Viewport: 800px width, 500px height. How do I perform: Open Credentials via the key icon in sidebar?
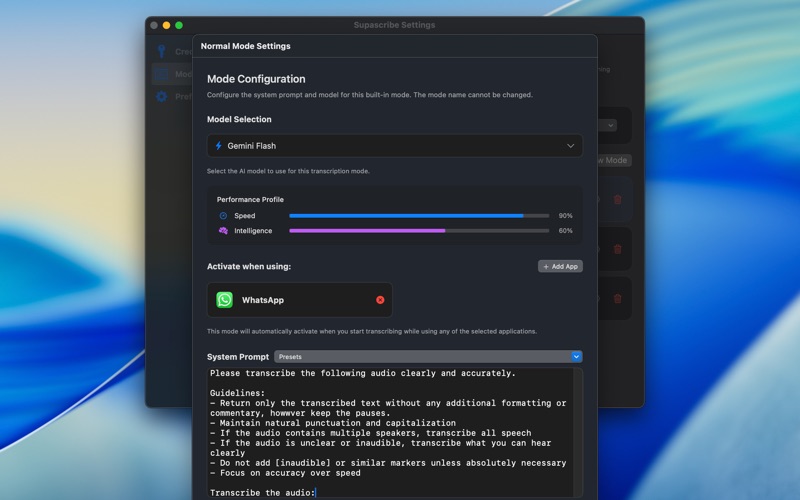(x=162, y=51)
